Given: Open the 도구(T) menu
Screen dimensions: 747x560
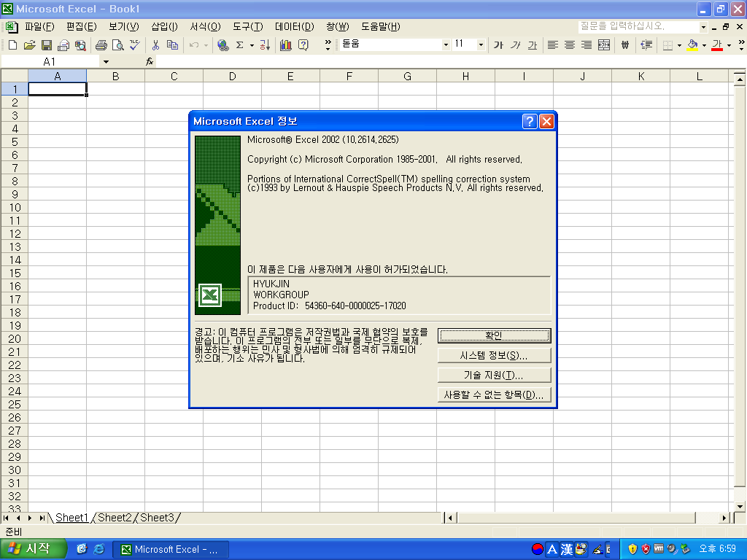Looking at the screenshot, I should point(248,27).
